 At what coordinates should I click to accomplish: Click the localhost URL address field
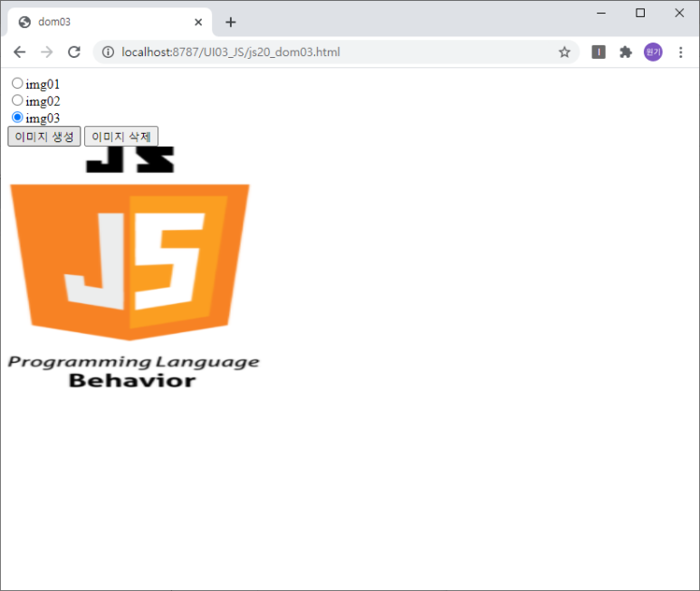point(336,52)
